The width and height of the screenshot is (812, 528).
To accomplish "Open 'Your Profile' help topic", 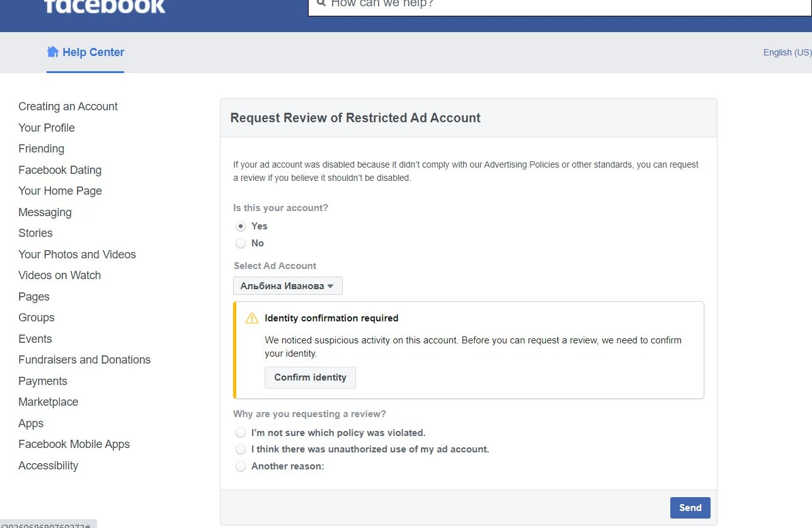I will [47, 128].
